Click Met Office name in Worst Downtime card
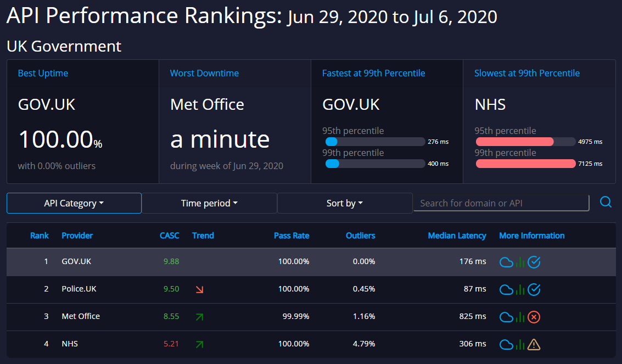Image resolution: width=622 pixels, height=364 pixels. pyautogui.click(x=207, y=105)
